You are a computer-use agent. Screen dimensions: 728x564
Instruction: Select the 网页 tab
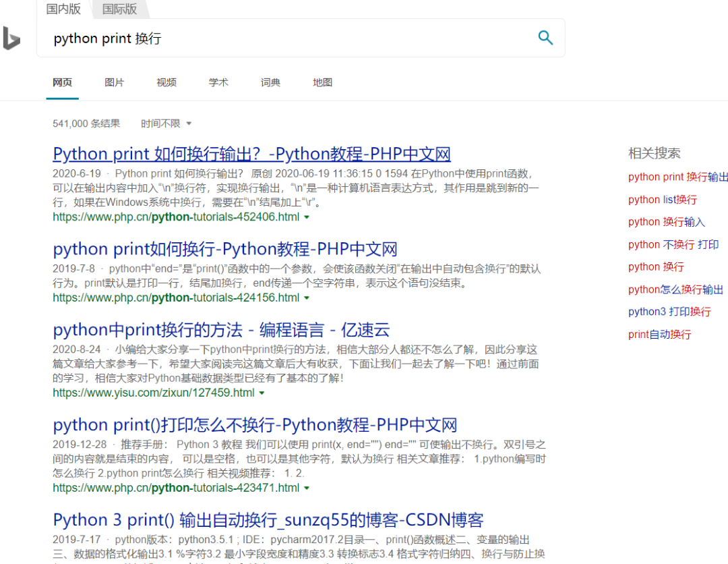click(62, 83)
